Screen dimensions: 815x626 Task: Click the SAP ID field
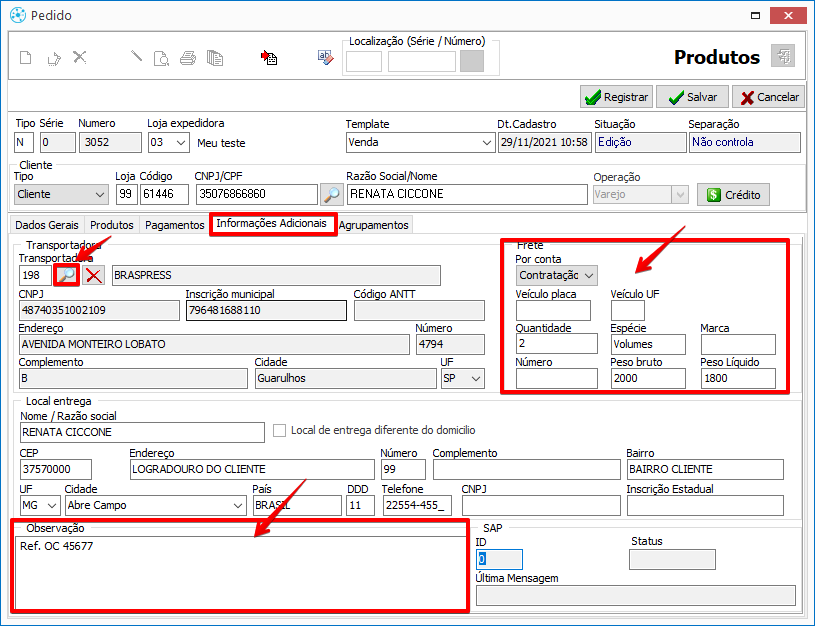point(499,559)
